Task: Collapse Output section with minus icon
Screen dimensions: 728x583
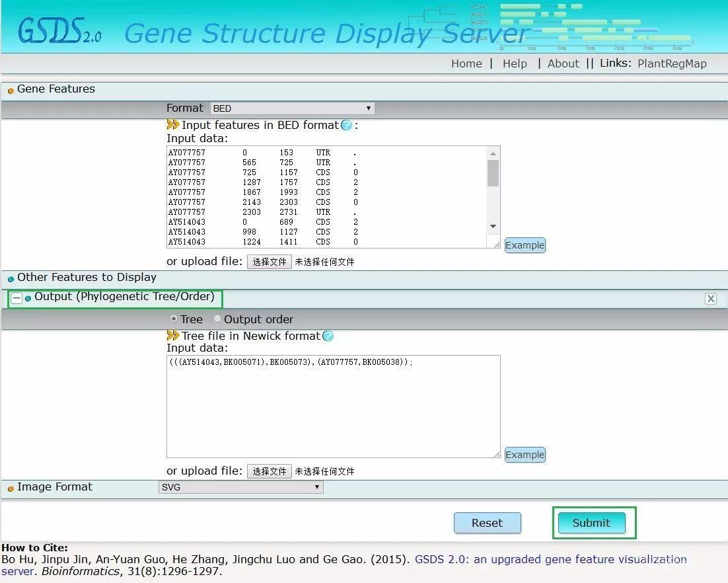Action: (x=17, y=298)
